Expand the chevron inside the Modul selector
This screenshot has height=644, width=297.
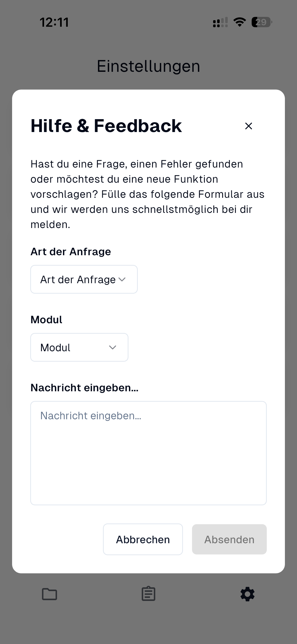(113, 347)
